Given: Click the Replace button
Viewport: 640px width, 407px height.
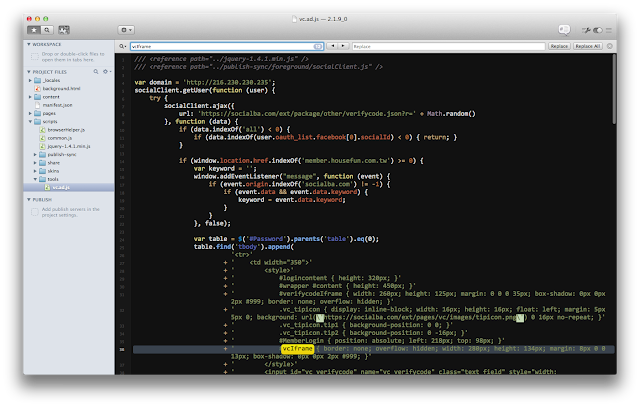Looking at the screenshot, I should pyautogui.click(x=558, y=46).
